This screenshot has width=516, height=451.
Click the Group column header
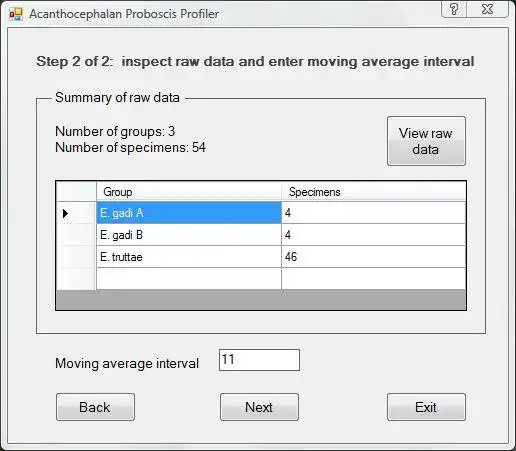coord(189,192)
